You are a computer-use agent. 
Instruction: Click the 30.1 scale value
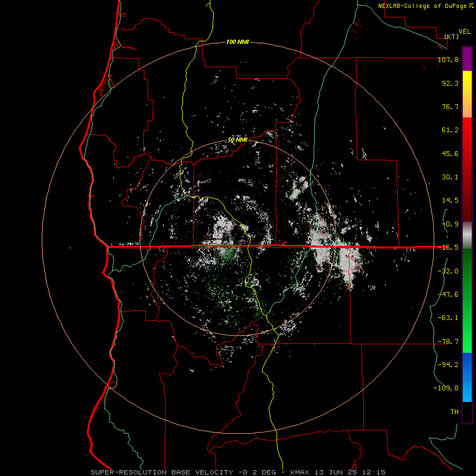click(450, 177)
